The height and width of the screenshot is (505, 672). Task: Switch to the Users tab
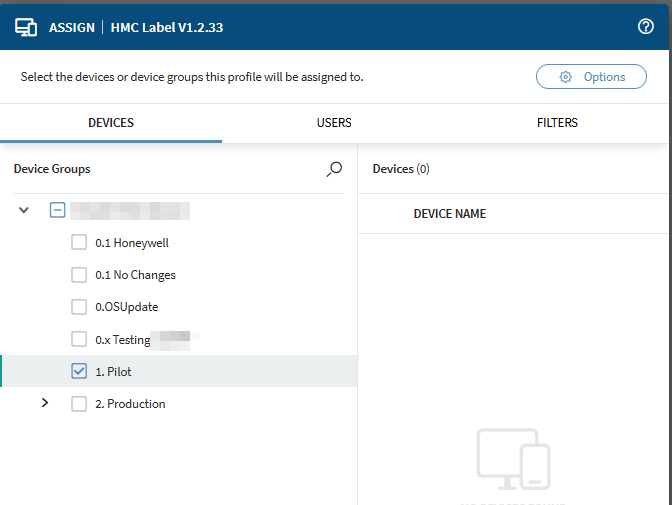pos(334,123)
